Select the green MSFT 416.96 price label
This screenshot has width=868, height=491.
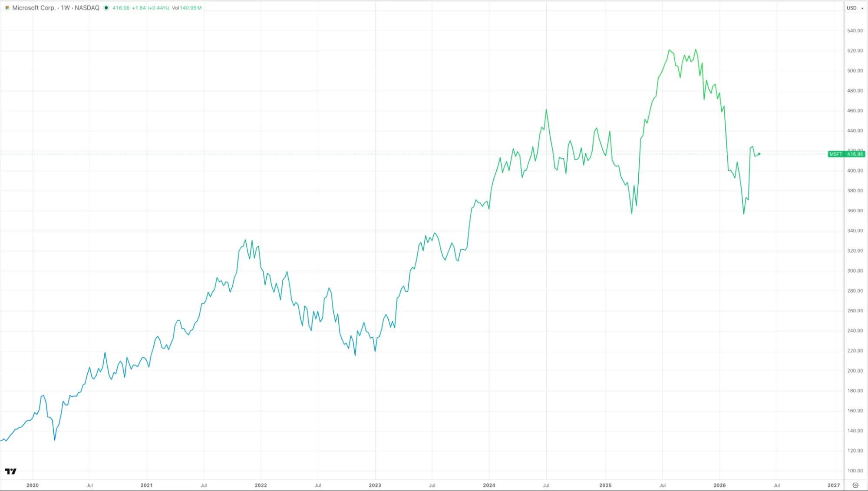(846, 154)
